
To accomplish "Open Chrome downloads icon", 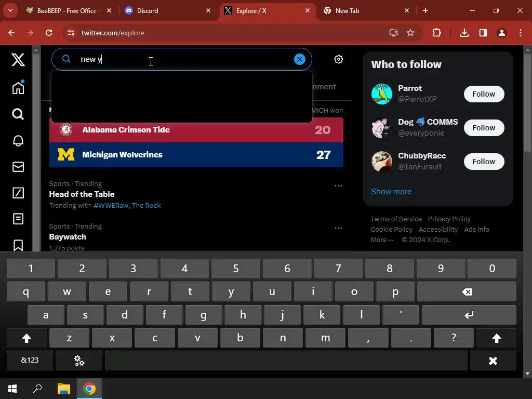I will 464,33.
